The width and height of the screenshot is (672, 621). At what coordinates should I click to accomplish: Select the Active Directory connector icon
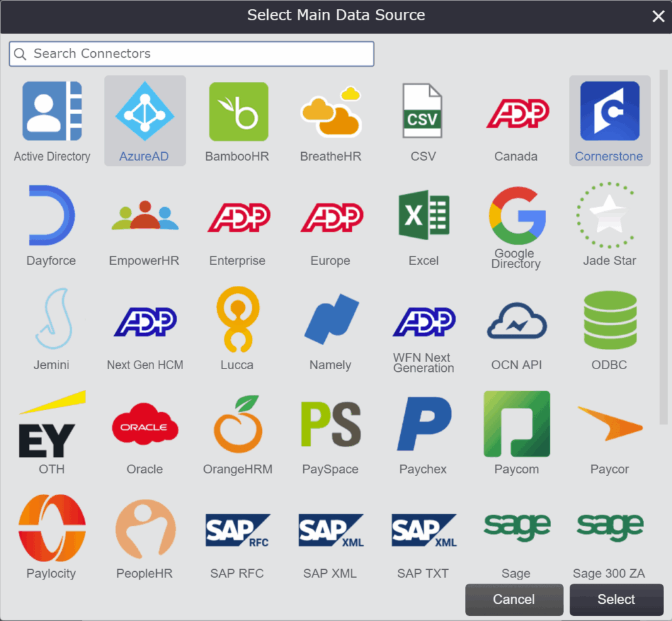click(x=52, y=111)
